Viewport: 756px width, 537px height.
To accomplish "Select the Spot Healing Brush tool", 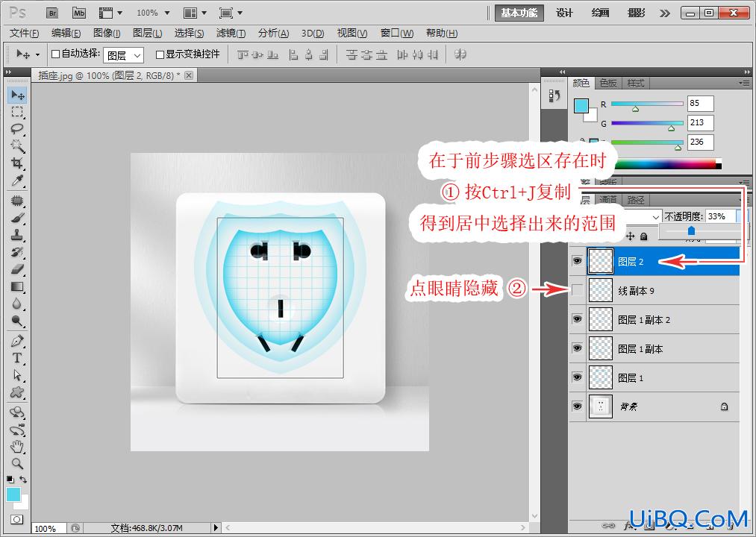I will [x=17, y=201].
